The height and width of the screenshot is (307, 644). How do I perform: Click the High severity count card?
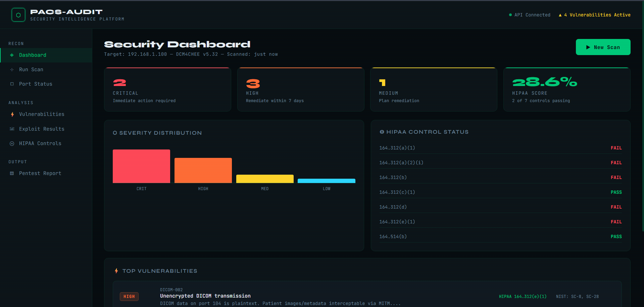tap(301, 89)
